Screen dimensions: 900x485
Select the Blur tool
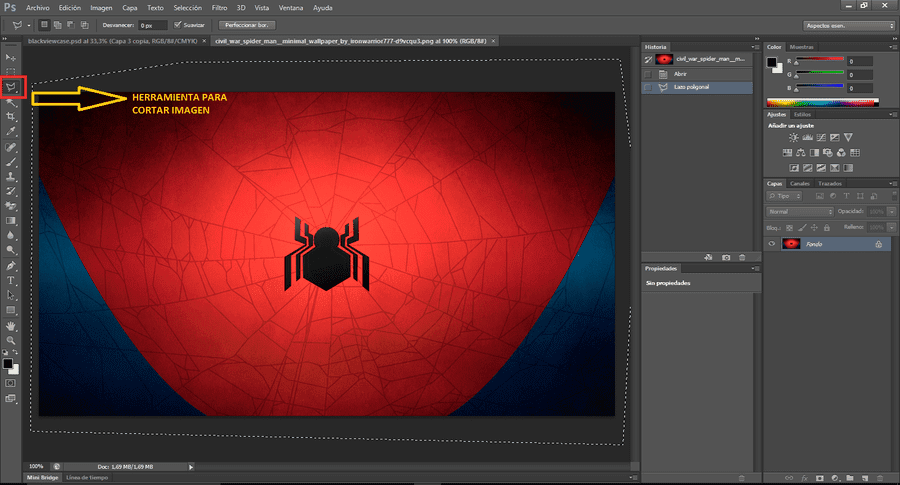11,235
